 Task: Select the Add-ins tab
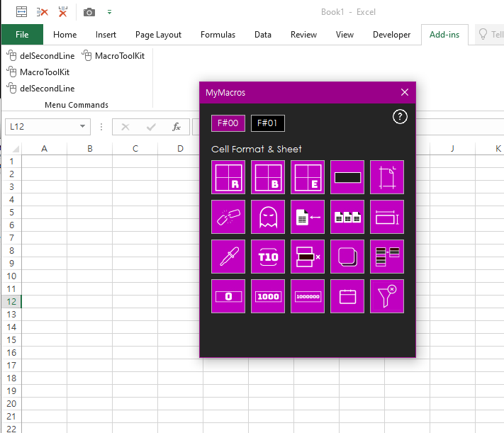[444, 35]
